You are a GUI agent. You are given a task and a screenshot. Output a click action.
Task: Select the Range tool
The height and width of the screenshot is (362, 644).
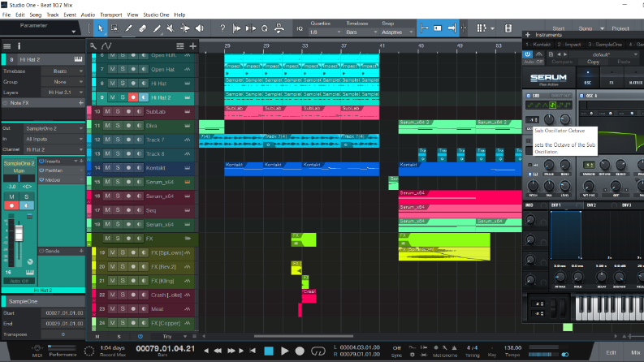point(115,28)
